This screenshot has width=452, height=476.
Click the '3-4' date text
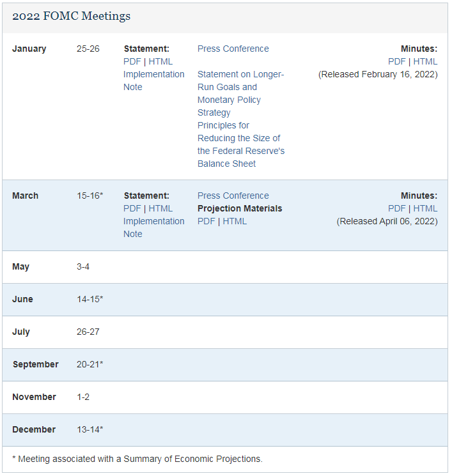[83, 267]
